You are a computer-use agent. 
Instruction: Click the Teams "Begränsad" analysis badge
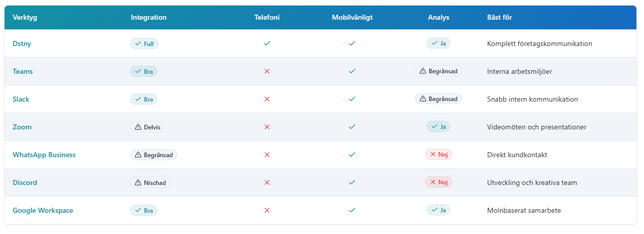(438, 71)
